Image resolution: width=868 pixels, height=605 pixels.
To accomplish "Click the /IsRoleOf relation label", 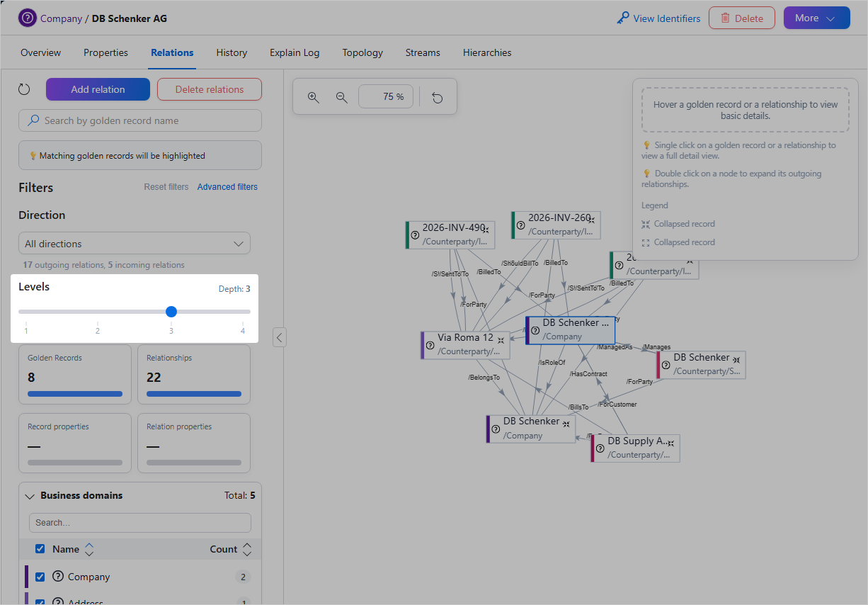I will click(x=552, y=362).
